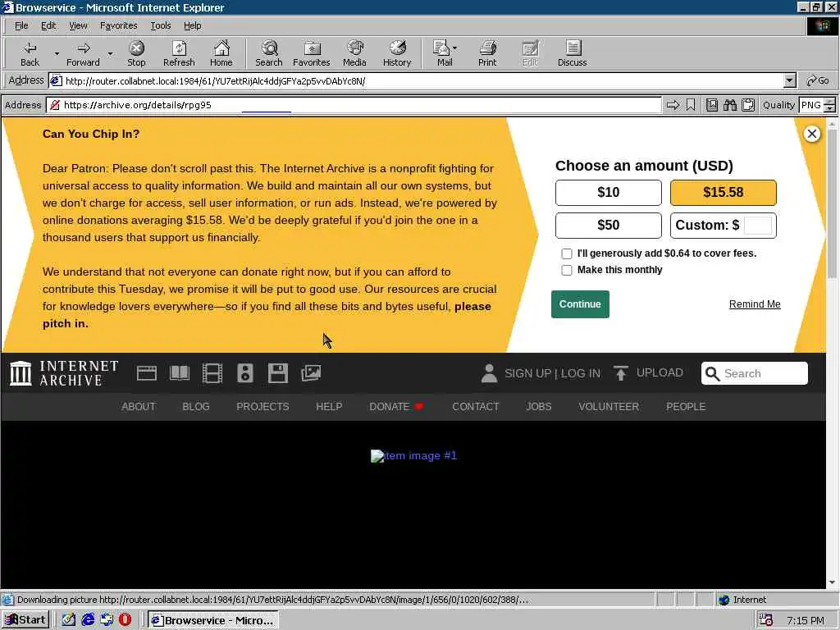Image resolution: width=840 pixels, height=630 pixels.
Task: Open the BLOG nav link
Action: [x=196, y=407]
